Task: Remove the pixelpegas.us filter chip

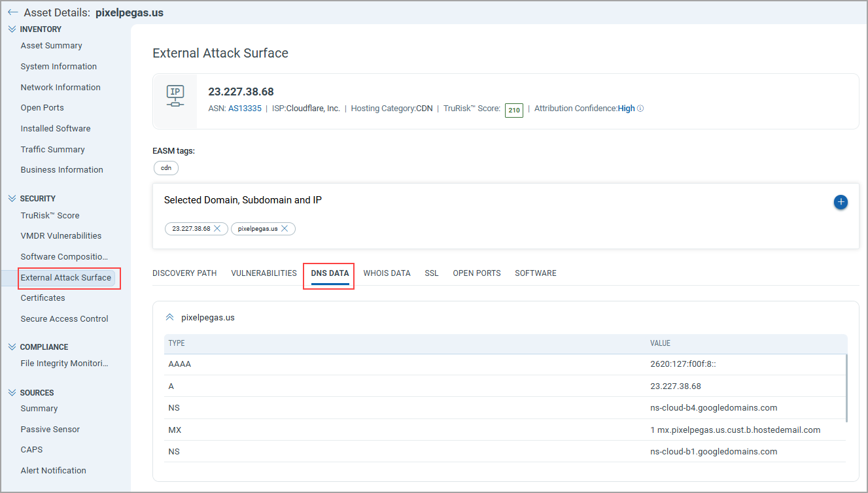Action: pyautogui.click(x=284, y=228)
